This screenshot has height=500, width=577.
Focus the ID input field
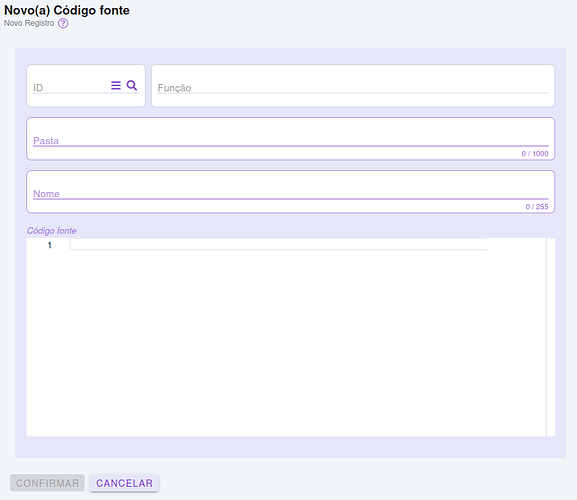click(70, 88)
